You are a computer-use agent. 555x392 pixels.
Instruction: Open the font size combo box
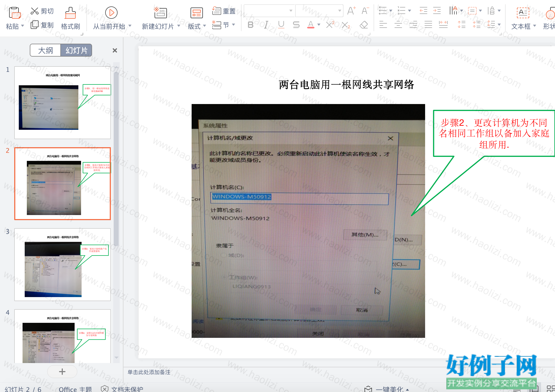click(319, 11)
